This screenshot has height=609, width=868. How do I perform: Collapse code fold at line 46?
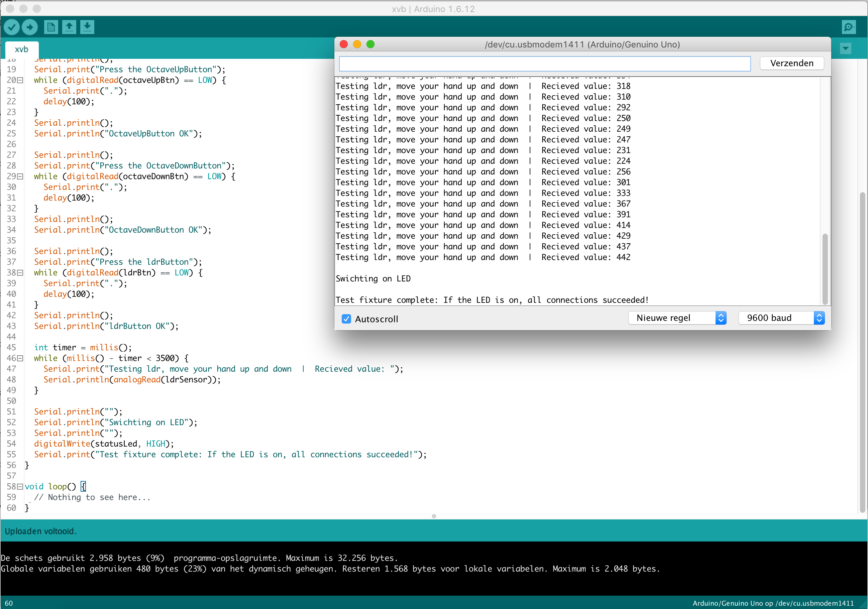[x=20, y=358]
